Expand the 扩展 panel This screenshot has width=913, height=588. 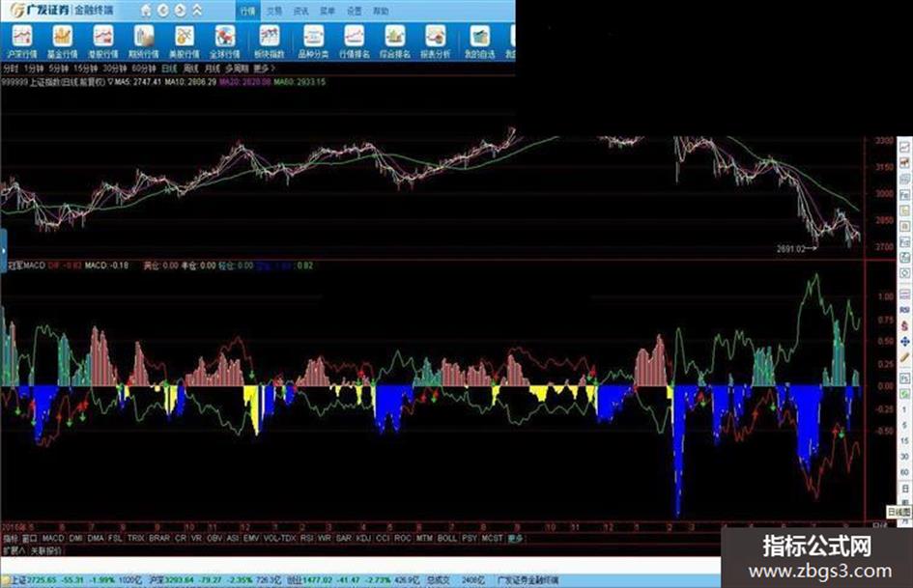pos(14,550)
